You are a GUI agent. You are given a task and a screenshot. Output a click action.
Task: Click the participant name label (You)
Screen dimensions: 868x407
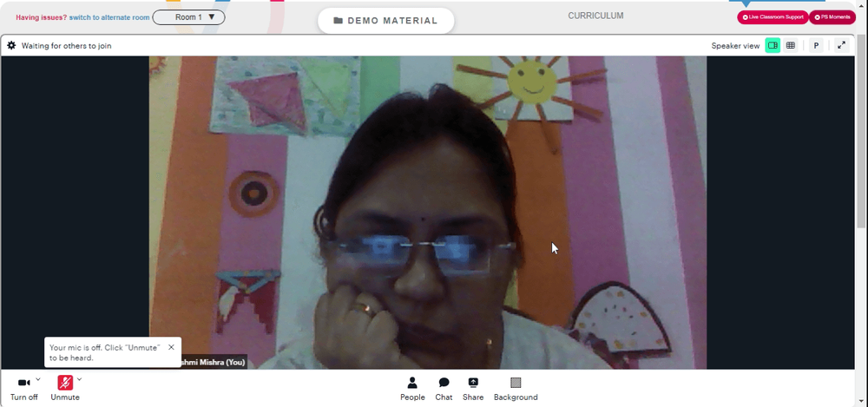coord(212,363)
